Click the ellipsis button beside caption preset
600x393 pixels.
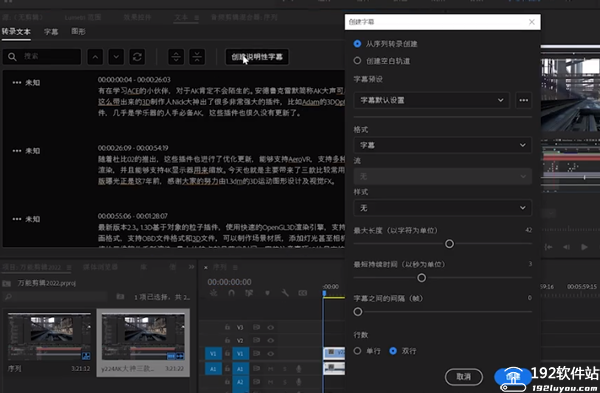[x=523, y=100]
